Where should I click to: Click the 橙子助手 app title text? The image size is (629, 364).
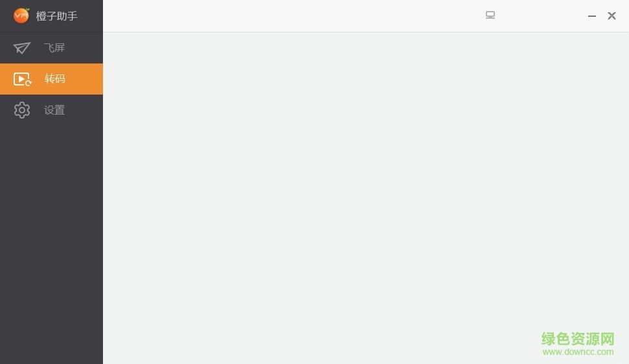pos(56,16)
